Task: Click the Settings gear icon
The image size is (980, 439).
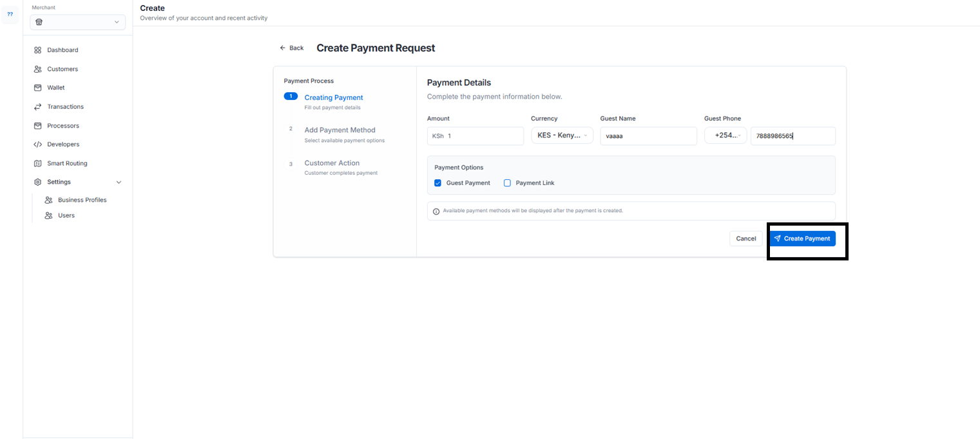Action: pos(37,182)
